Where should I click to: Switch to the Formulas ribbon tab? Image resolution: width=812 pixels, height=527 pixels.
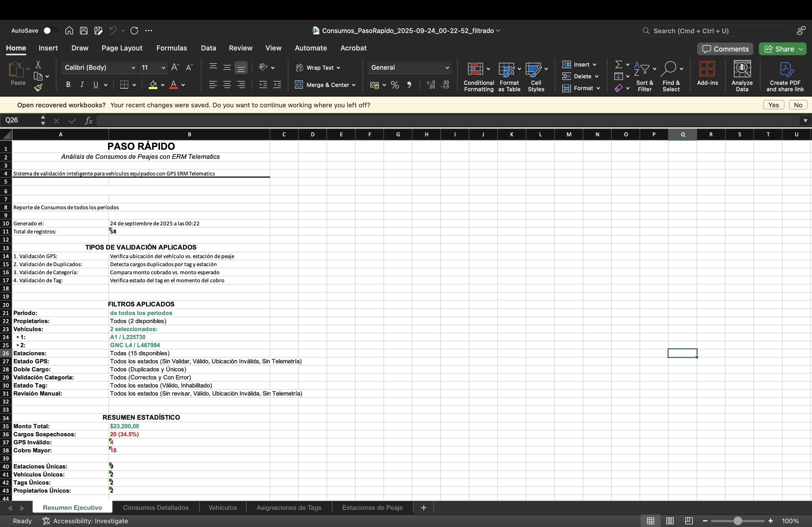172,48
